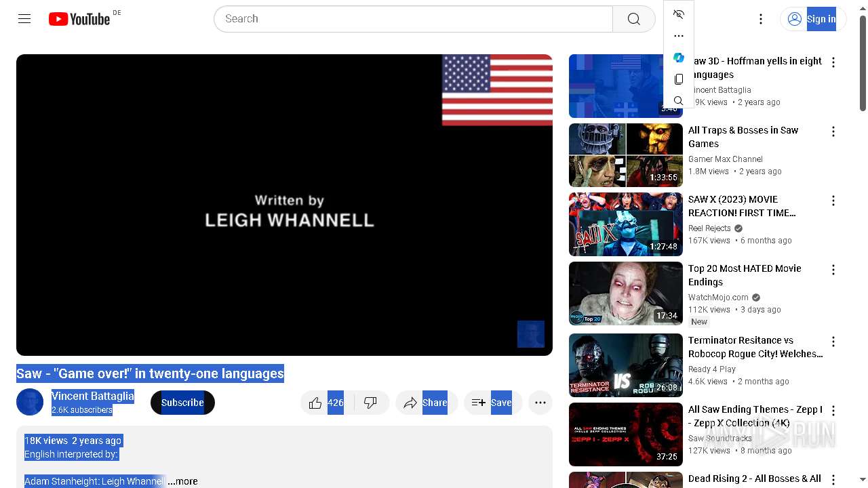This screenshot has width=868, height=488.
Task: Visit WatchMojo.com channel
Action: click(x=718, y=298)
